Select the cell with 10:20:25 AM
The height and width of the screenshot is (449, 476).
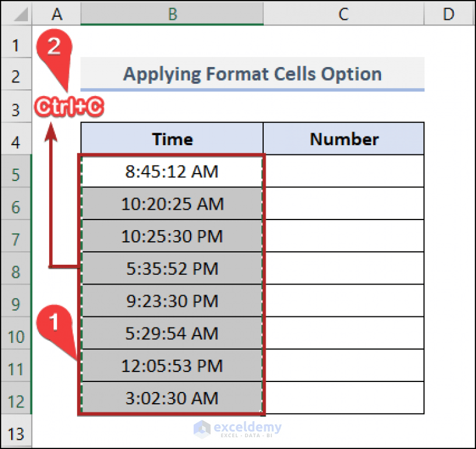coord(172,203)
